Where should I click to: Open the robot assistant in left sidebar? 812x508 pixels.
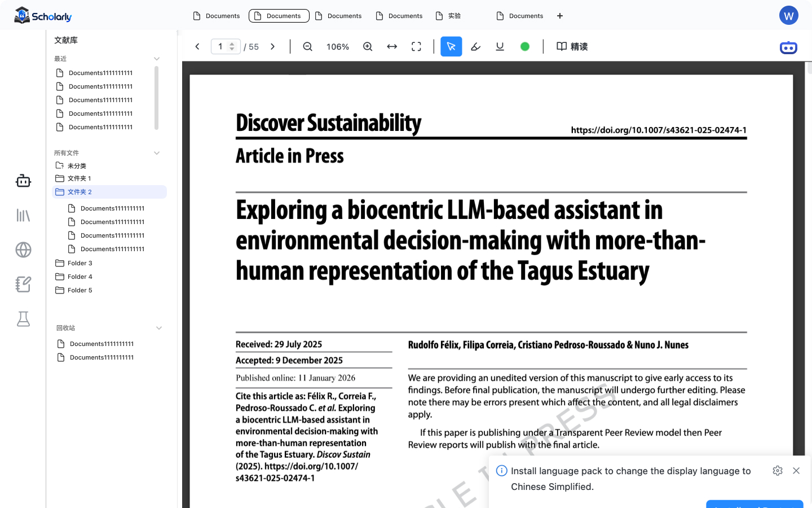pyautogui.click(x=23, y=181)
